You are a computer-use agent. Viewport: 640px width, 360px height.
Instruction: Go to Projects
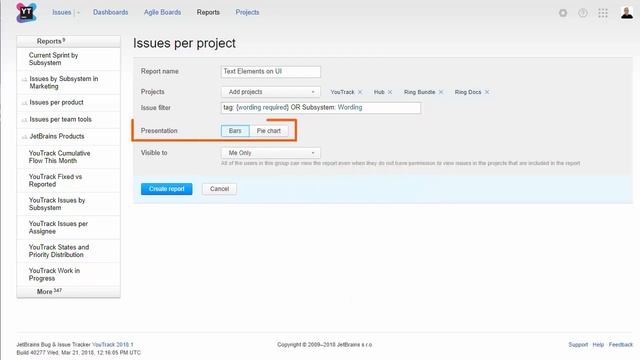click(x=247, y=13)
